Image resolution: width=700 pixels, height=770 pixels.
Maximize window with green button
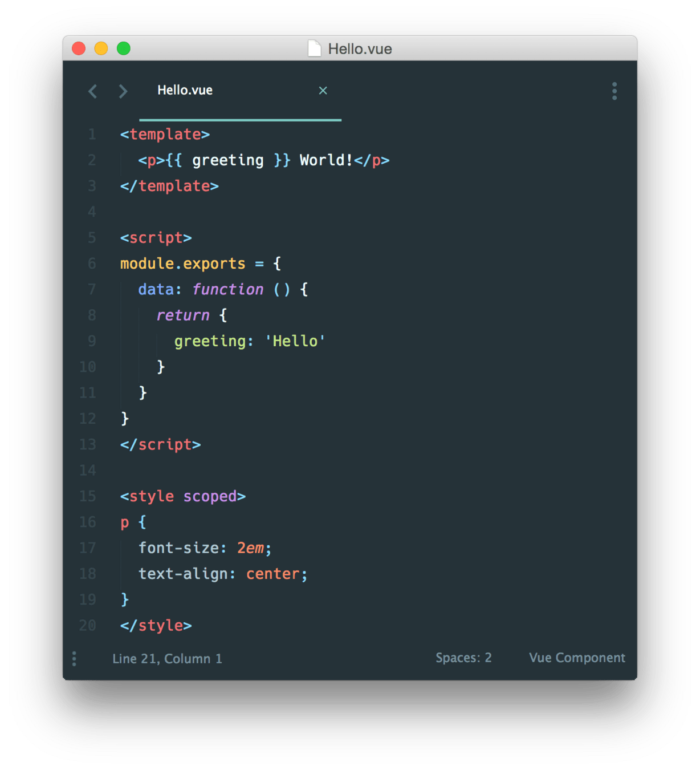click(x=124, y=48)
